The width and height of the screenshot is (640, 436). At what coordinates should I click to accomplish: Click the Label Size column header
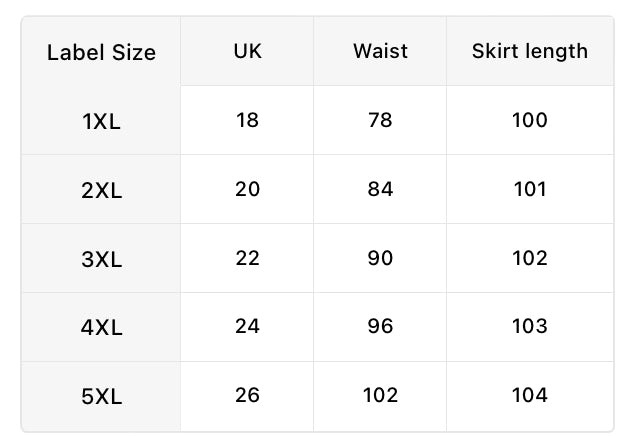coord(101,52)
